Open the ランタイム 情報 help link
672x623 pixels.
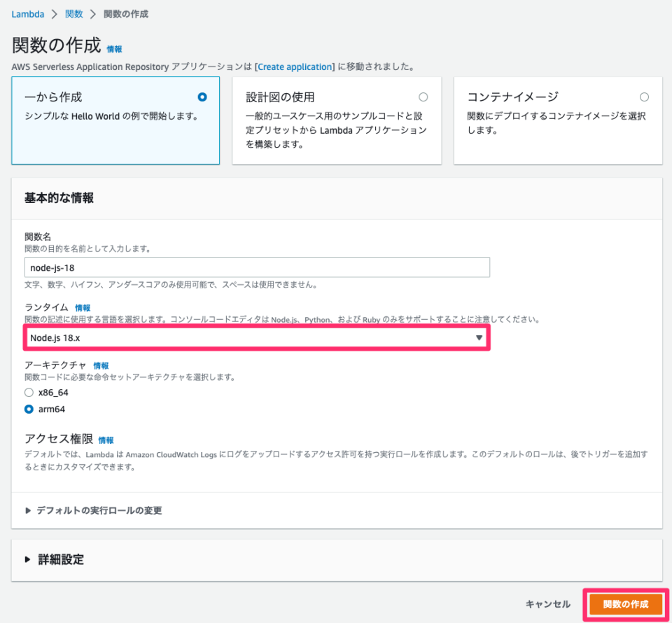tap(82, 308)
